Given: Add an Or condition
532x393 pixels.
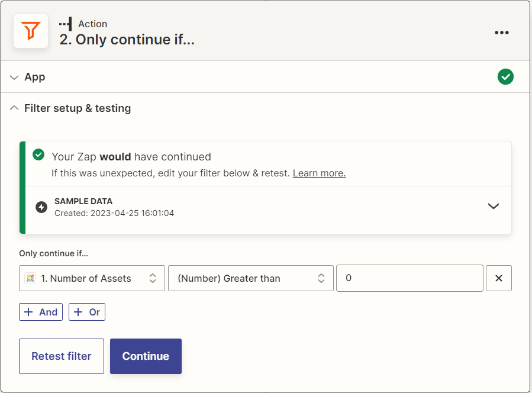Looking at the screenshot, I should pos(87,312).
